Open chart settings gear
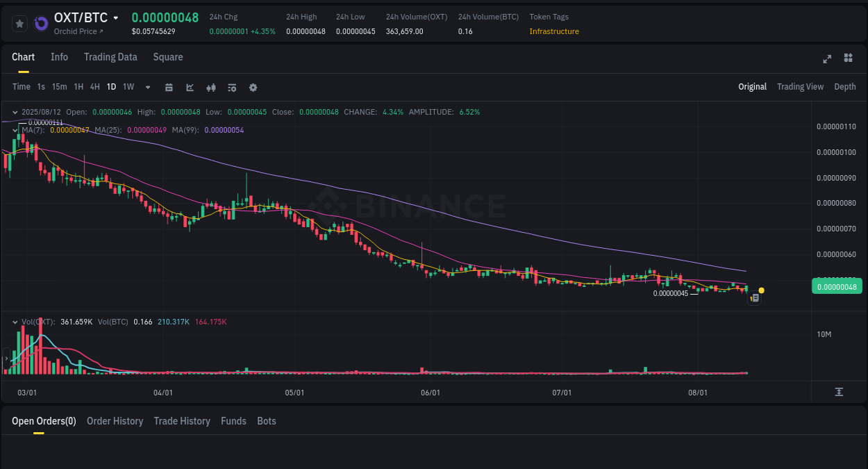The height and width of the screenshot is (469, 868). point(253,87)
